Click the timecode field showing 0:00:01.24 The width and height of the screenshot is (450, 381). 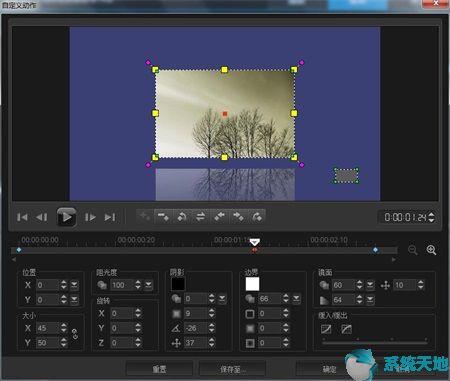pyautogui.click(x=405, y=217)
